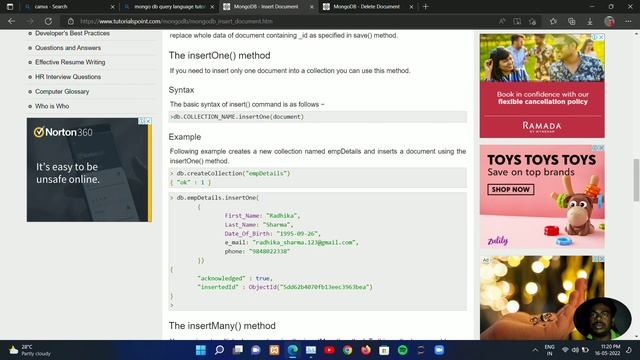The image size is (640, 360).
Task: Launch Firefox from taskbar
Action: tap(366, 350)
